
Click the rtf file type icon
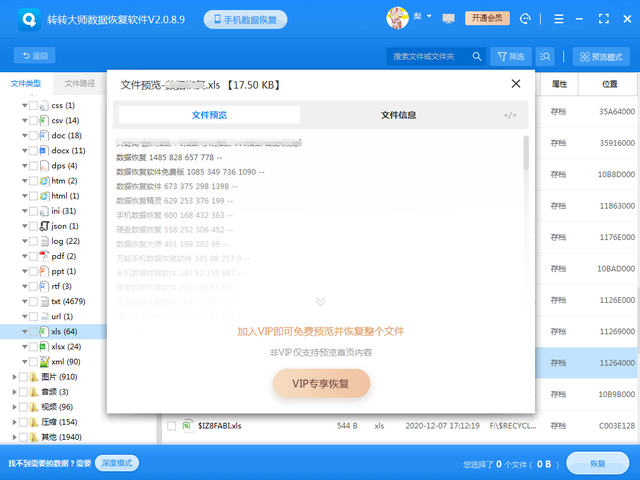coord(44,287)
